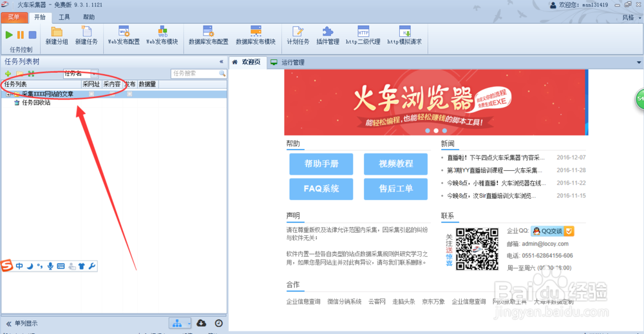The width and height of the screenshot is (644, 334).
Task: Click the QQ交谈 button
Action: 553,231
